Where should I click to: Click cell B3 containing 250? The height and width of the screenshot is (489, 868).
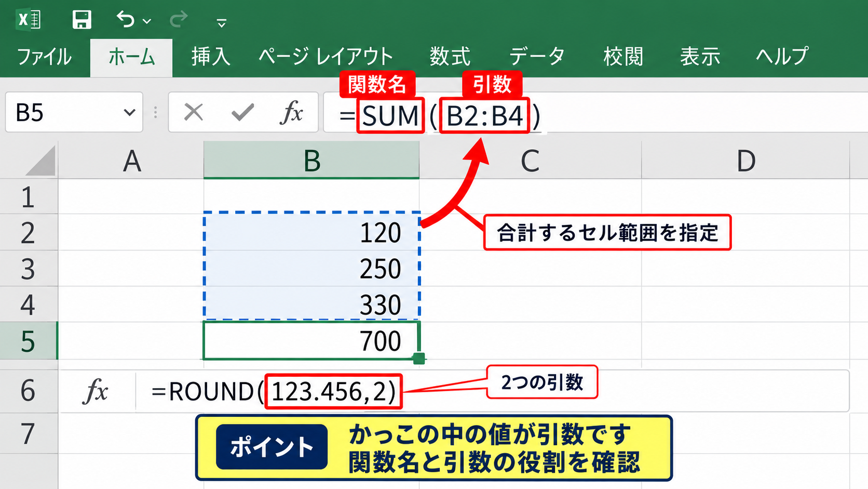click(311, 269)
